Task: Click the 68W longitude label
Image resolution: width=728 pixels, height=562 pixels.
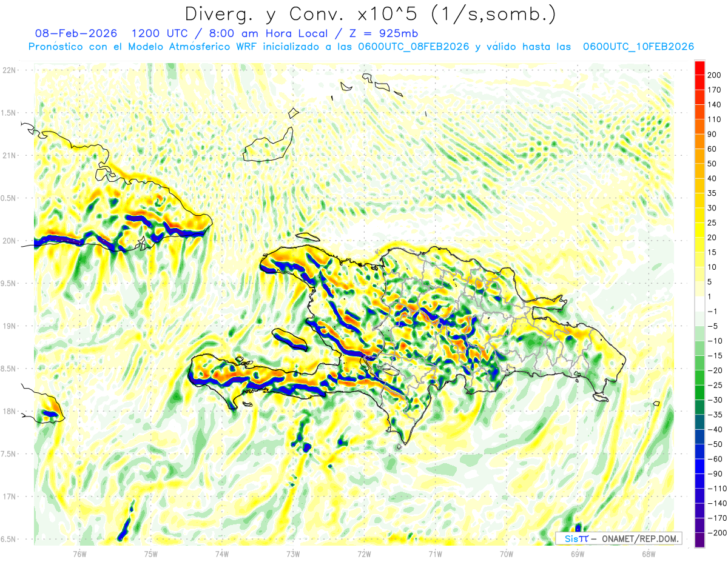Action: 649,554
